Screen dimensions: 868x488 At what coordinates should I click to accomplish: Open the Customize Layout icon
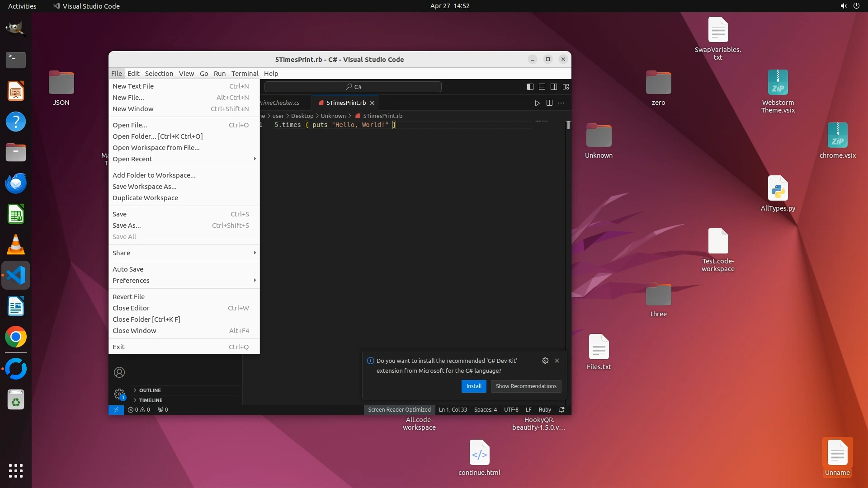566,87
